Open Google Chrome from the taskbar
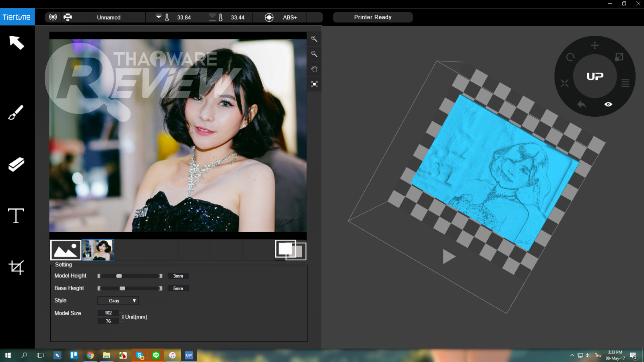Viewport: 644px width, 362px height. tap(90, 355)
